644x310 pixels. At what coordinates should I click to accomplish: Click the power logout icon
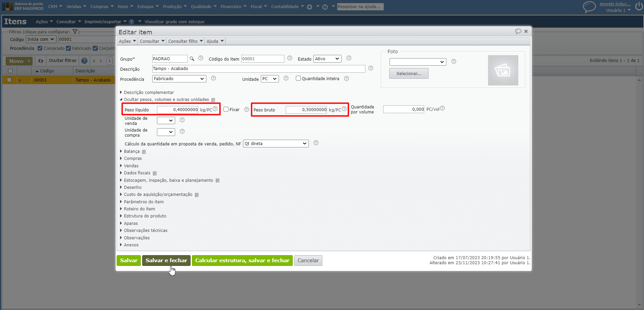[639, 6]
